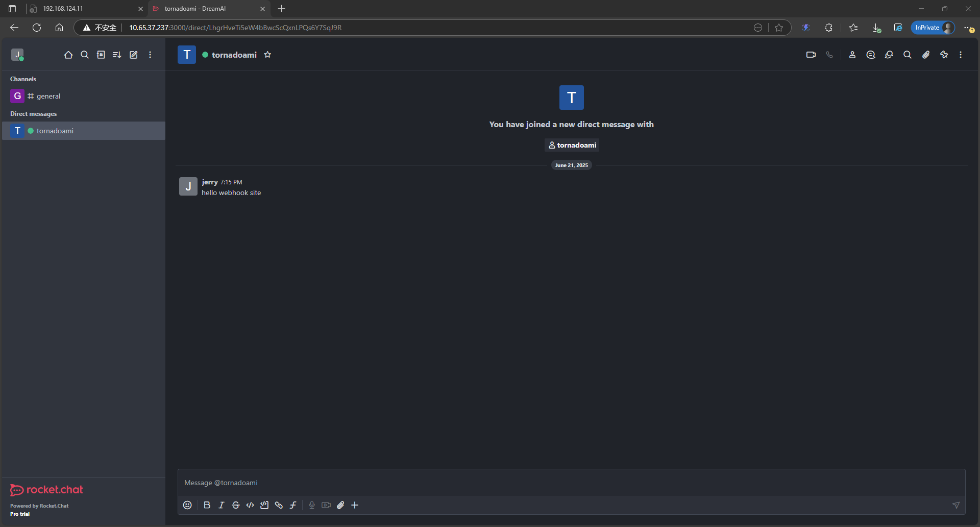Open the Files paperclip in header
The width and height of the screenshot is (980, 527).
coord(926,55)
